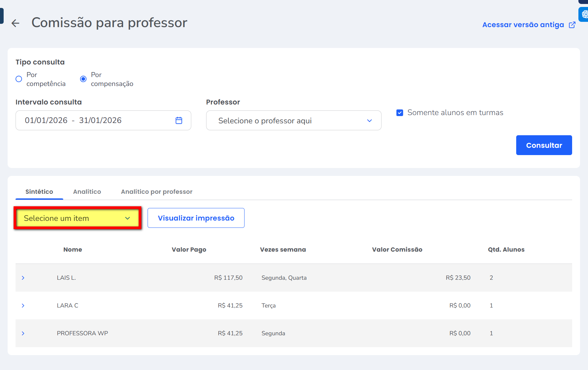The height and width of the screenshot is (370, 588).
Task: Open the Acessar versão antiga link
Action: pyautogui.click(x=523, y=25)
